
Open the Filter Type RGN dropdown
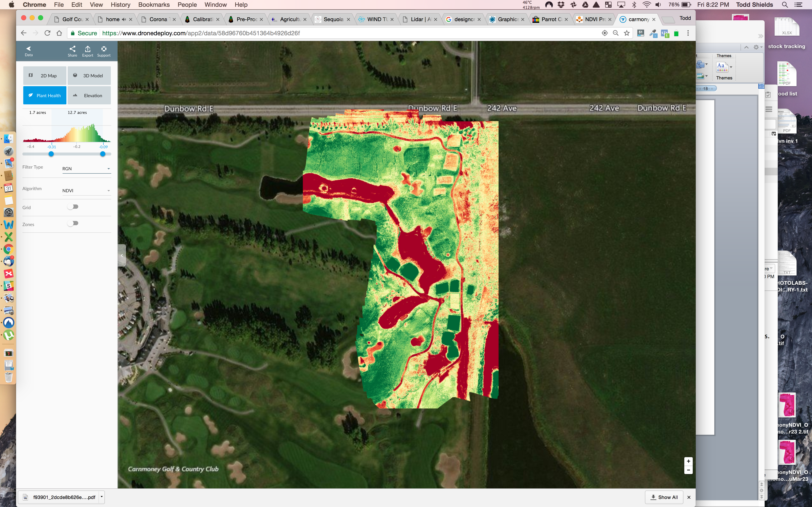(x=86, y=169)
